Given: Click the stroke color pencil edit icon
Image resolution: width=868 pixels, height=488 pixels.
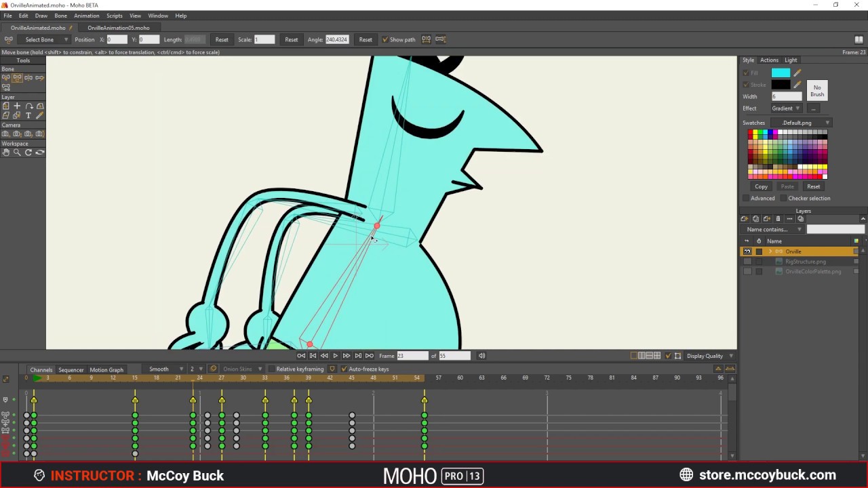Looking at the screenshot, I should pos(797,85).
